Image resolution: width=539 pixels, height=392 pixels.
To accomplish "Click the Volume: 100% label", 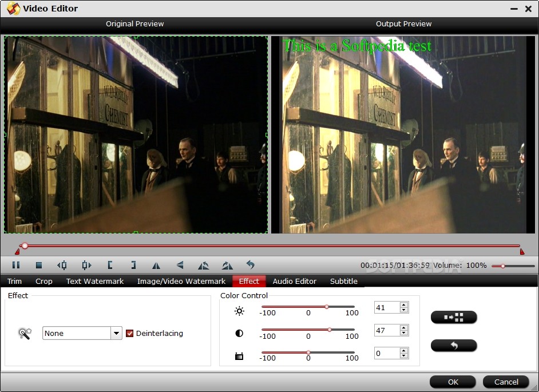I will [460, 266].
